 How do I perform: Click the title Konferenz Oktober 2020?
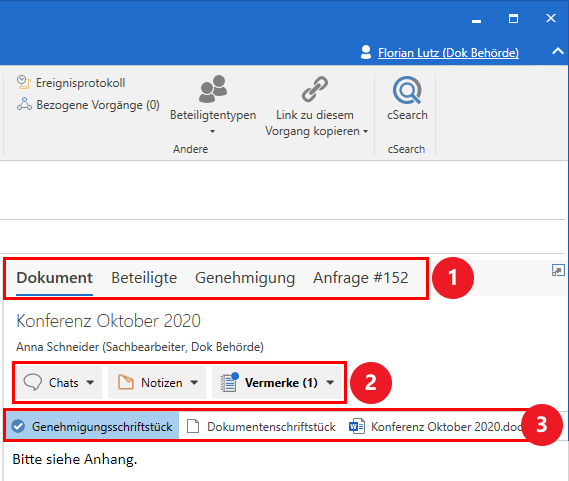click(x=109, y=321)
